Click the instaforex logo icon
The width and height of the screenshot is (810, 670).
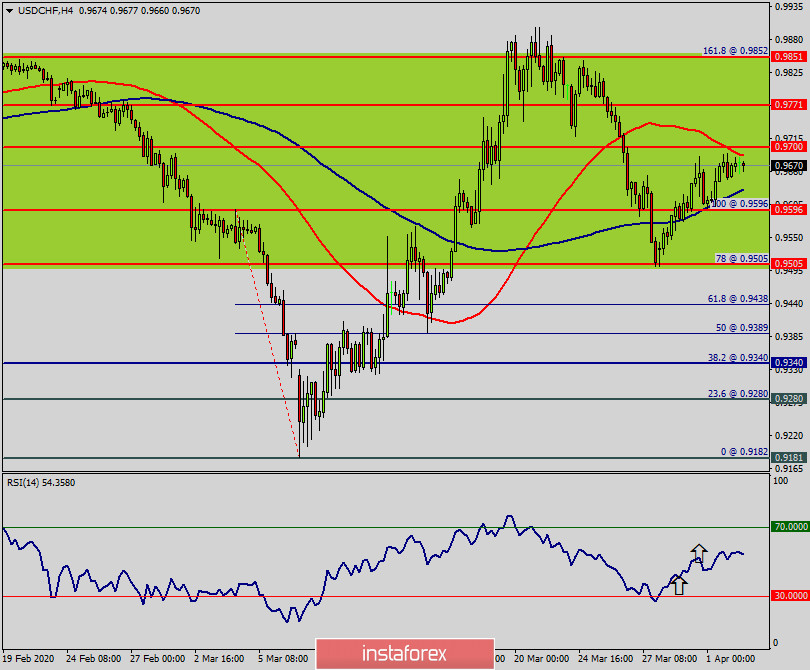[336, 655]
